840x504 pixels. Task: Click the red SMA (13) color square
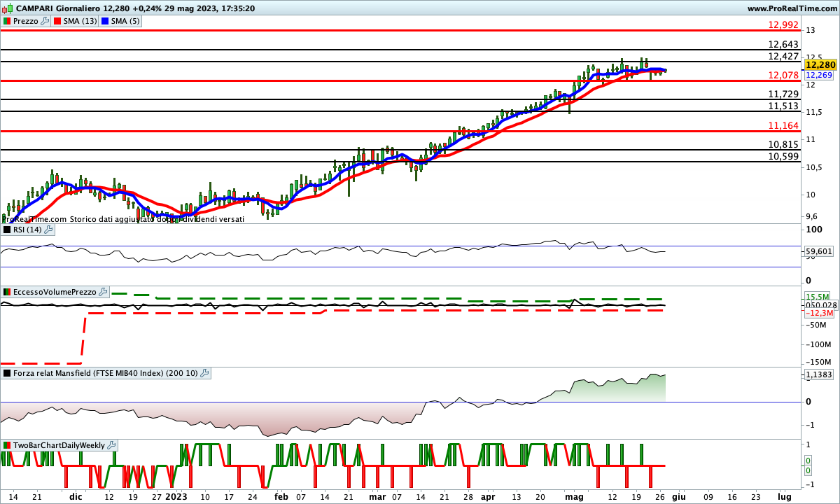pos(56,21)
